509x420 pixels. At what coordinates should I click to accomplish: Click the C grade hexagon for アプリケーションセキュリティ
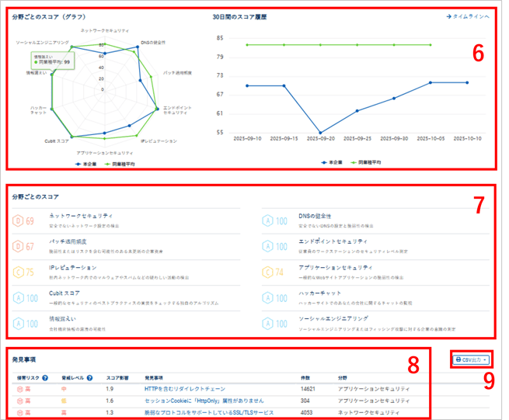pos(269,272)
